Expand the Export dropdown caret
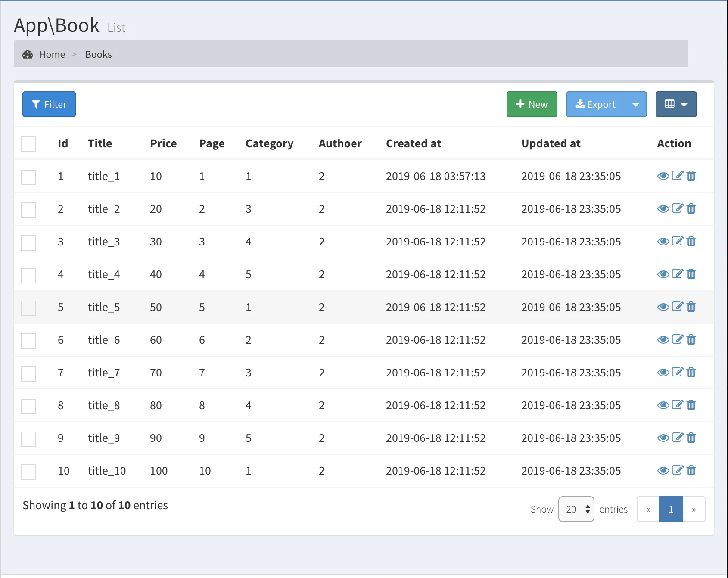The height and width of the screenshot is (578, 728). click(x=636, y=104)
